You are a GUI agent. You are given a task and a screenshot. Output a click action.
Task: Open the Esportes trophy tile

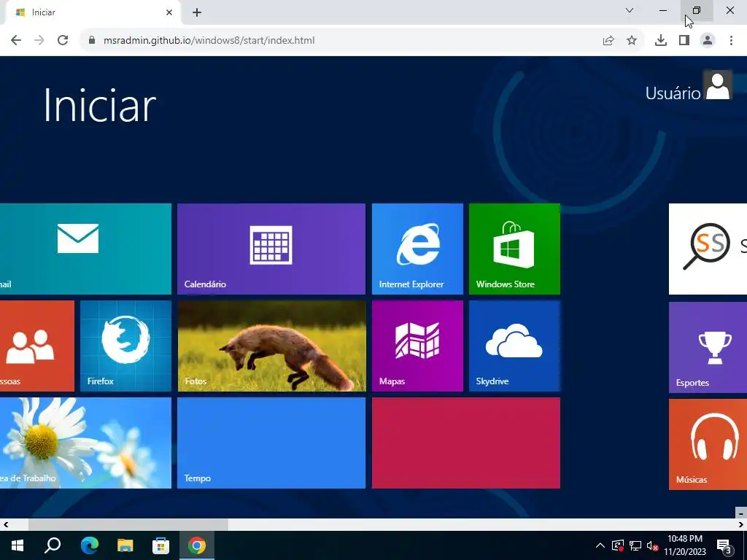708,348
